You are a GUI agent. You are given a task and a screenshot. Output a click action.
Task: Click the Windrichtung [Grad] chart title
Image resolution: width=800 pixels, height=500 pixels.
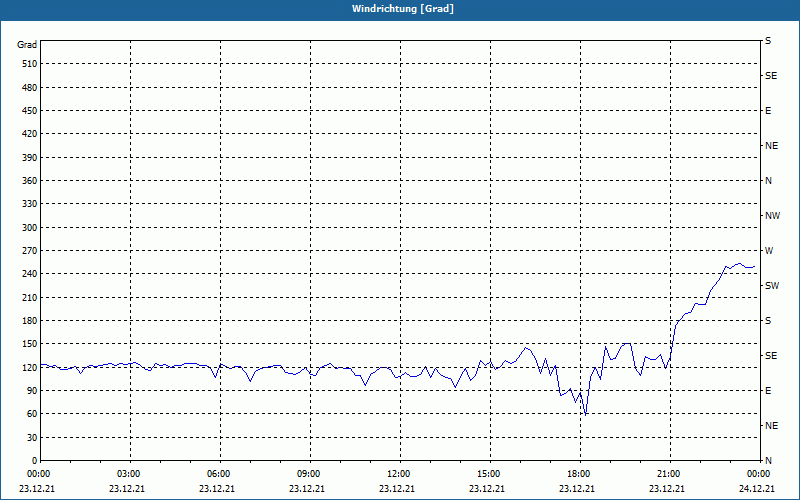point(403,9)
